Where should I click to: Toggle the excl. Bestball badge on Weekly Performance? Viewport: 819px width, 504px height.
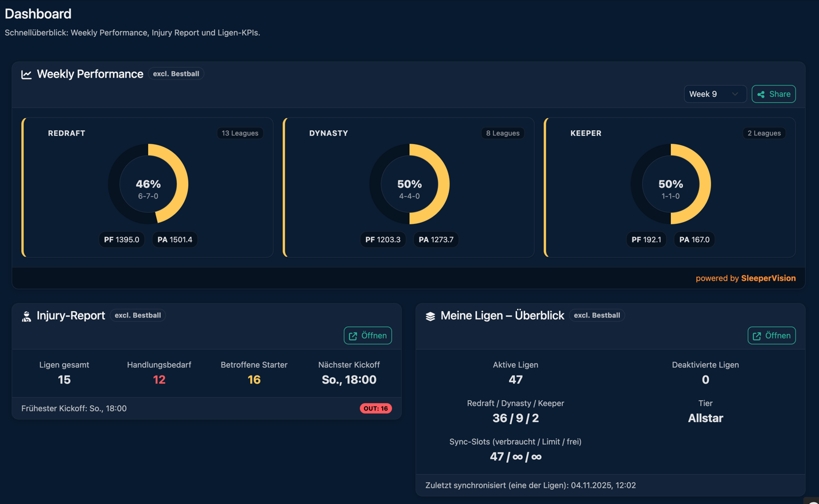tap(176, 73)
